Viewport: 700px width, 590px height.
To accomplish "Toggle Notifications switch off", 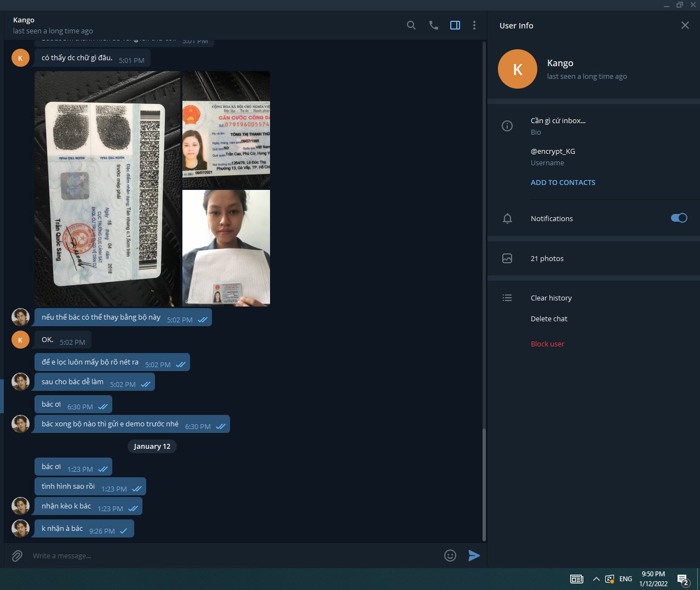I will click(x=679, y=218).
